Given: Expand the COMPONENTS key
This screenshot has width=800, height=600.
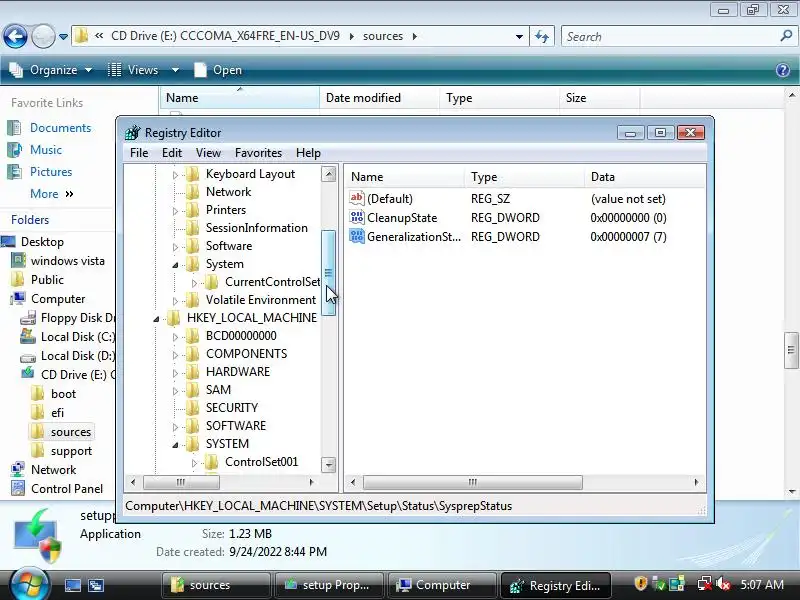Looking at the screenshot, I should [175, 355].
